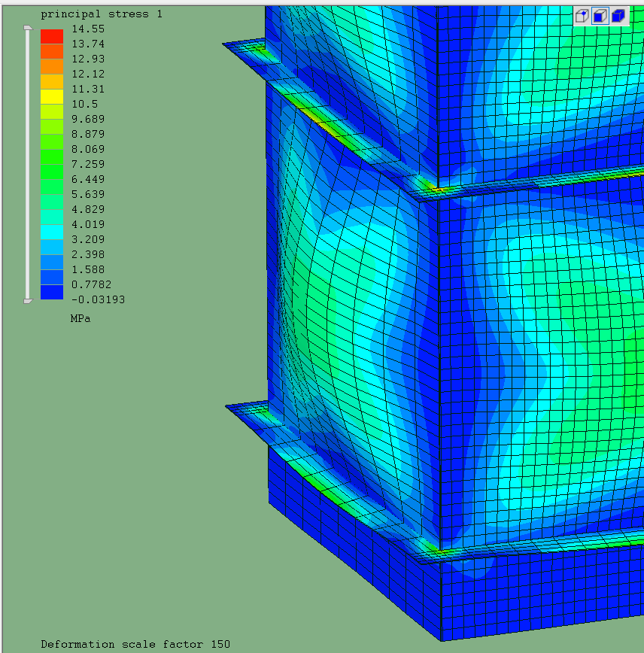Click the yellow 10.5 legend color swatch
644x653 pixels.
52,96
